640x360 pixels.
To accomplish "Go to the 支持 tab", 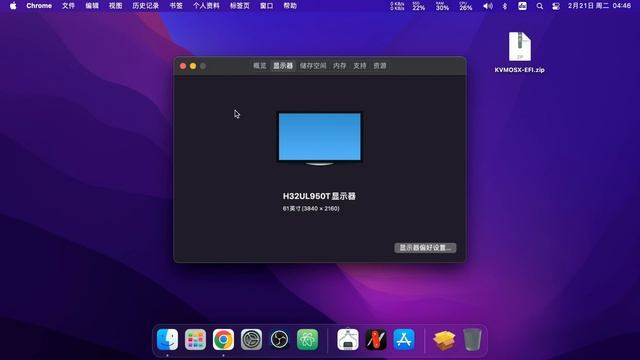I will pos(360,66).
